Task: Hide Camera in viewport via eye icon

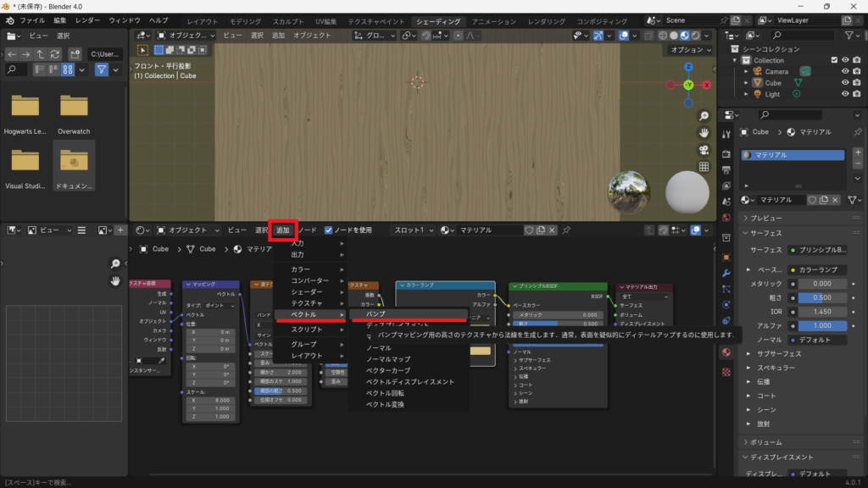Action: click(845, 71)
